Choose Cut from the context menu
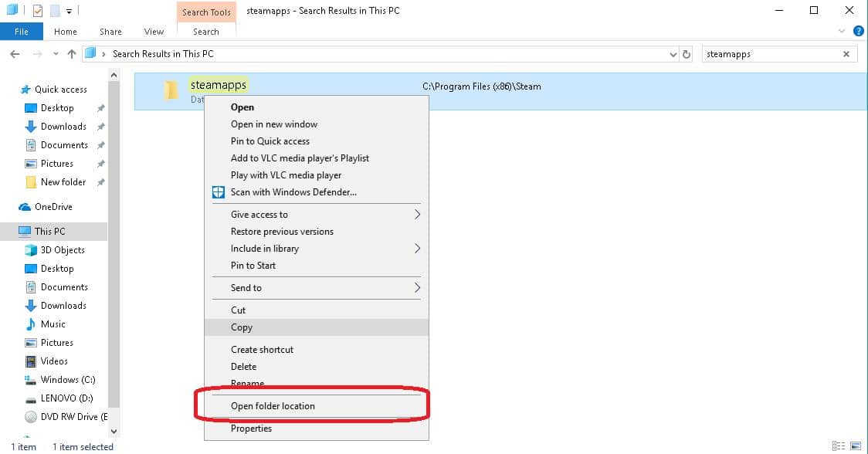The width and height of the screenshot is (868, 454). click(316, 310)
